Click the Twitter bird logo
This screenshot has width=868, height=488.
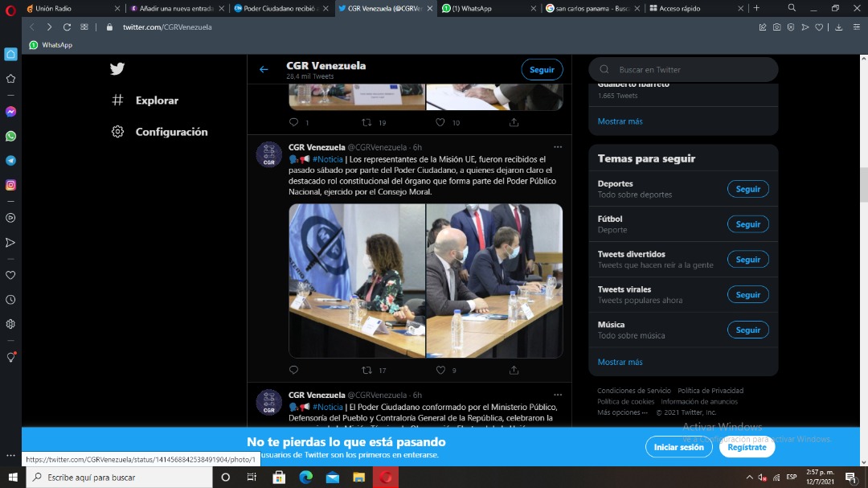coord(117,69)
